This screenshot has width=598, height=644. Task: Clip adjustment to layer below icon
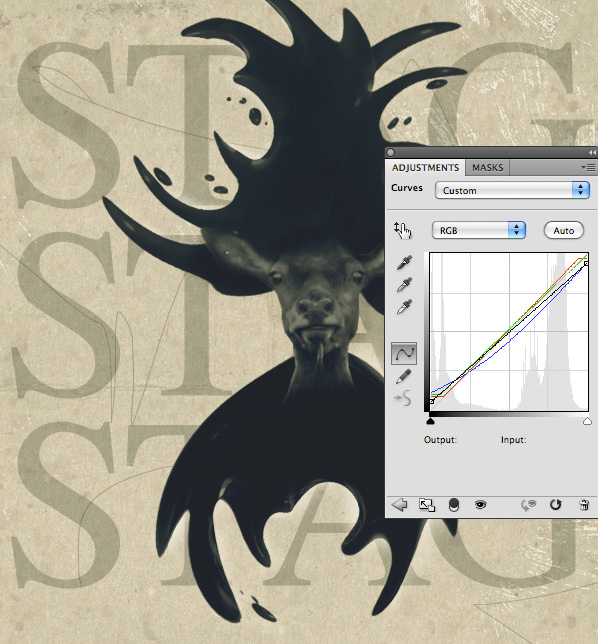[x=454, y=505]
